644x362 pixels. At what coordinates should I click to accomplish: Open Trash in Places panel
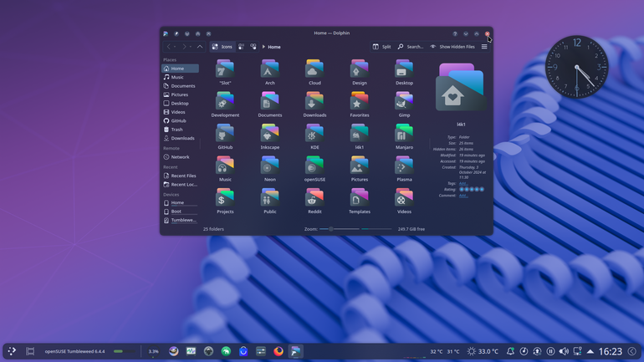pyautogui.click(x=181, y=130)
